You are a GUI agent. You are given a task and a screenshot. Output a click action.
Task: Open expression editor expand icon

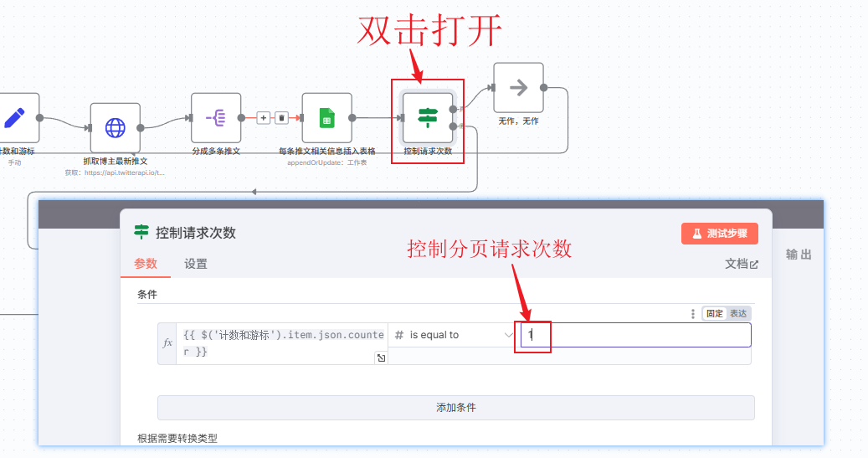381,358
